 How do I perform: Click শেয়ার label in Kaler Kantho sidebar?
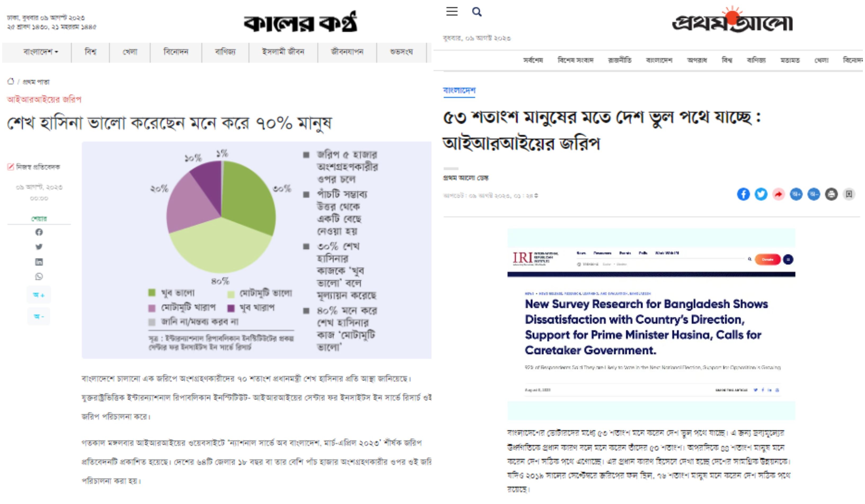coord(39,218)
